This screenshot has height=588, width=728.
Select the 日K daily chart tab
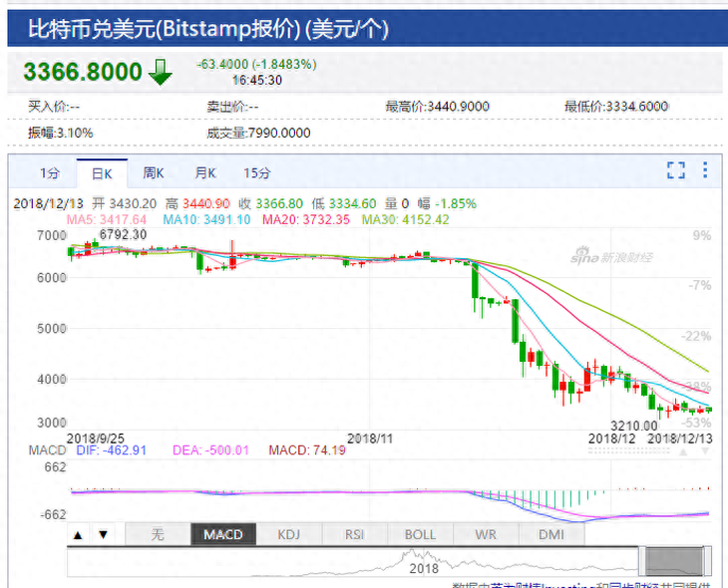click(x=102, y=173)
